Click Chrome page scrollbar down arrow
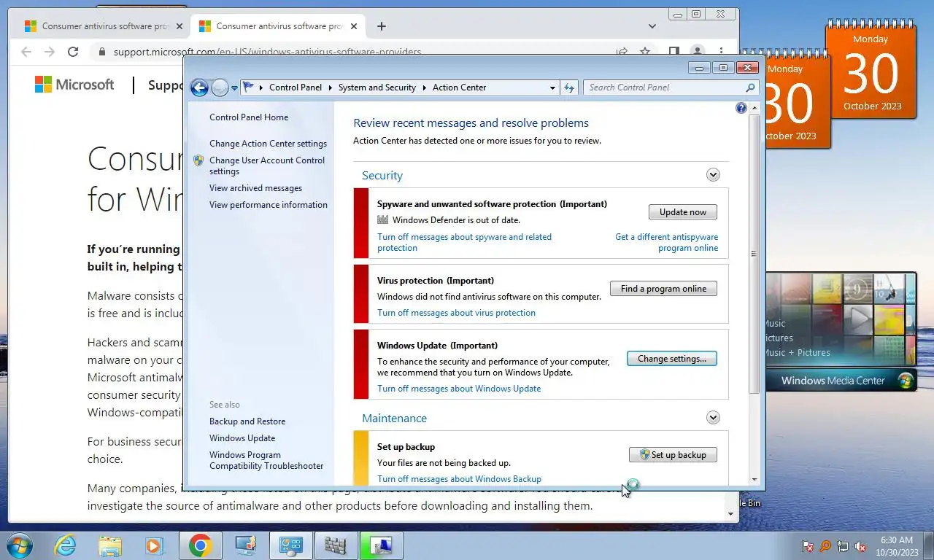This screenshot has width=934, height=560. (731, 514)
